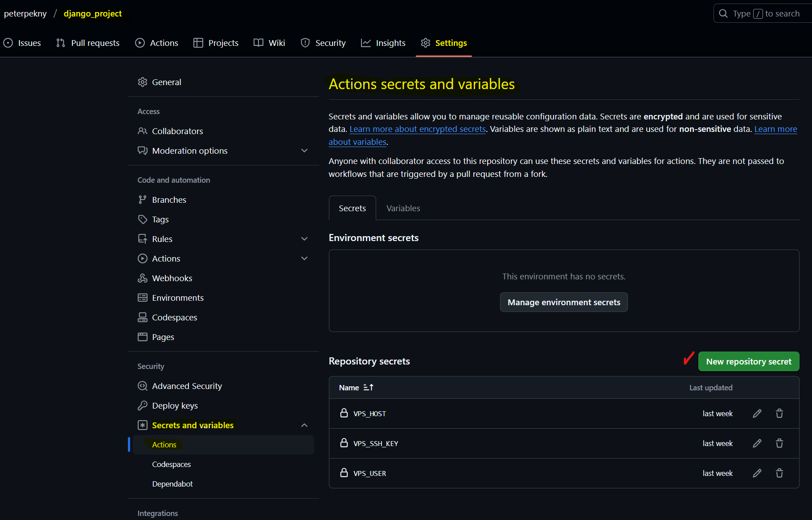Image resolution: width=812 pixels, height=520 pixels.
Task: Click the lock icon beside VPS_HOST
Action: pos(344,413)
